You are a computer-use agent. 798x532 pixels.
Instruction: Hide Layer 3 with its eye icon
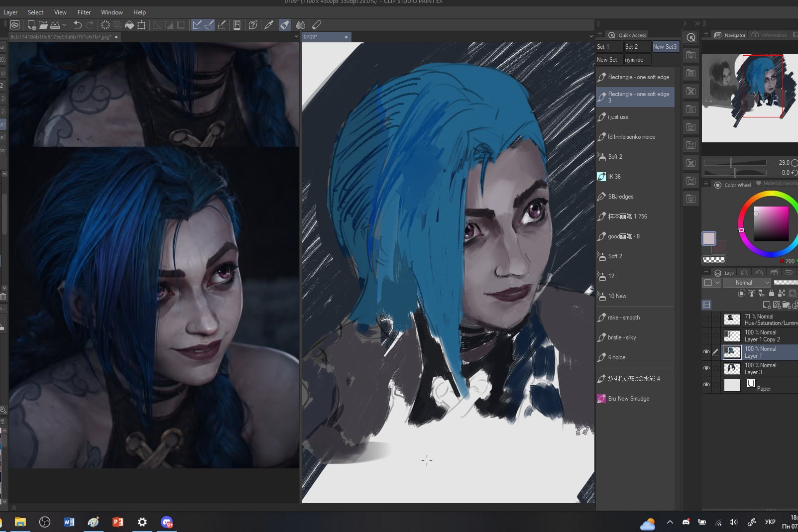[706, 368]
